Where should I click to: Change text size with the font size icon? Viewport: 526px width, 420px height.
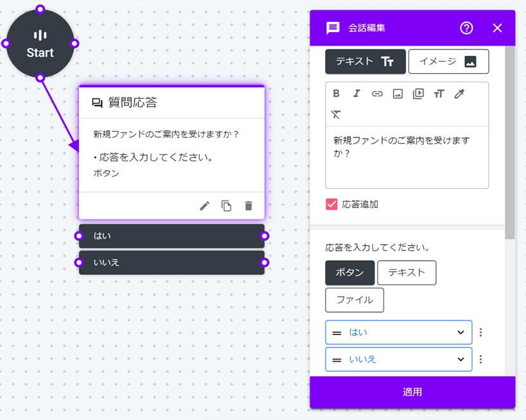click(439, 94)
